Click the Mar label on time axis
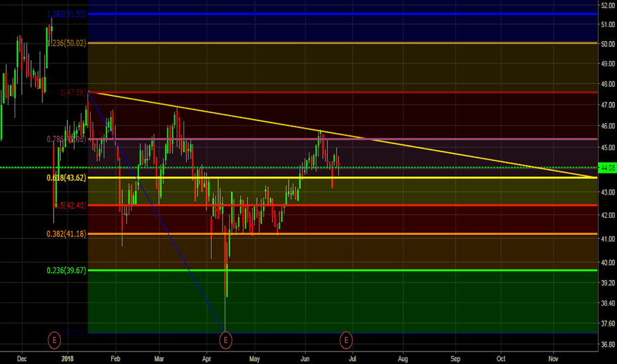Viewport: 617px width, 364px height. (x=159, y=359)
